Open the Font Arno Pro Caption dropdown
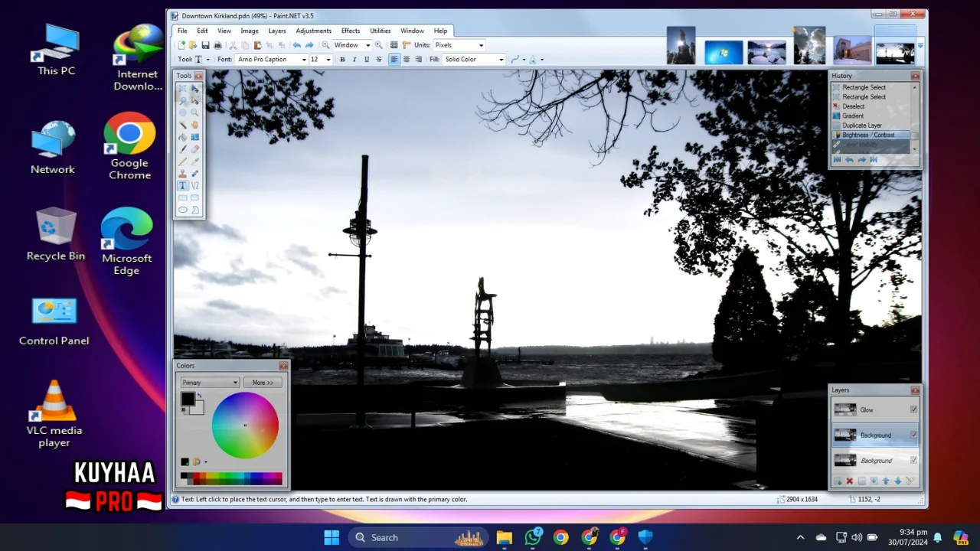This screenshot has width=980, height=551. (303, 60)
